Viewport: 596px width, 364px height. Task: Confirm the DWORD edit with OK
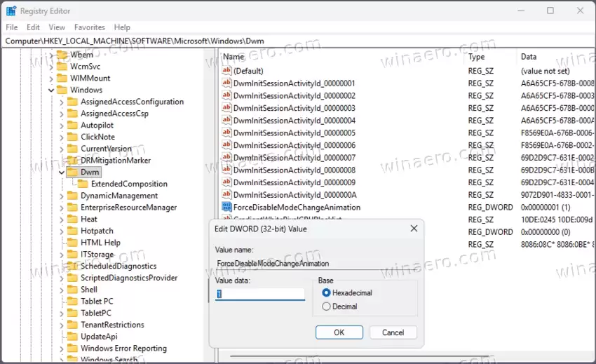339,332
